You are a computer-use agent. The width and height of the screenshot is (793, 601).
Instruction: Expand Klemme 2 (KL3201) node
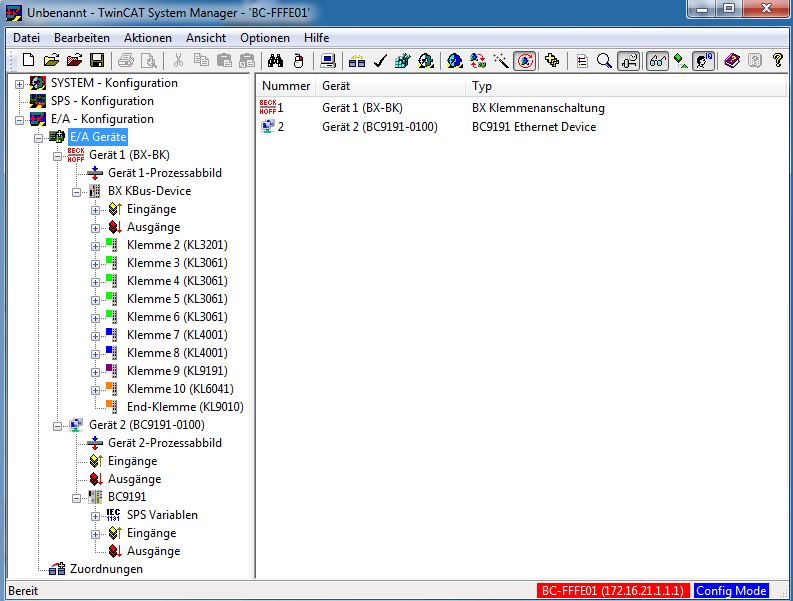[x=95, y=246]
